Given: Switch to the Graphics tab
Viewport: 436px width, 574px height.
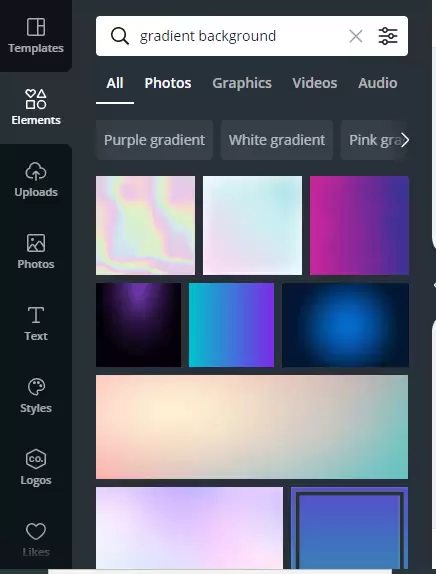Looking at the screenshot, I should 242,83.
